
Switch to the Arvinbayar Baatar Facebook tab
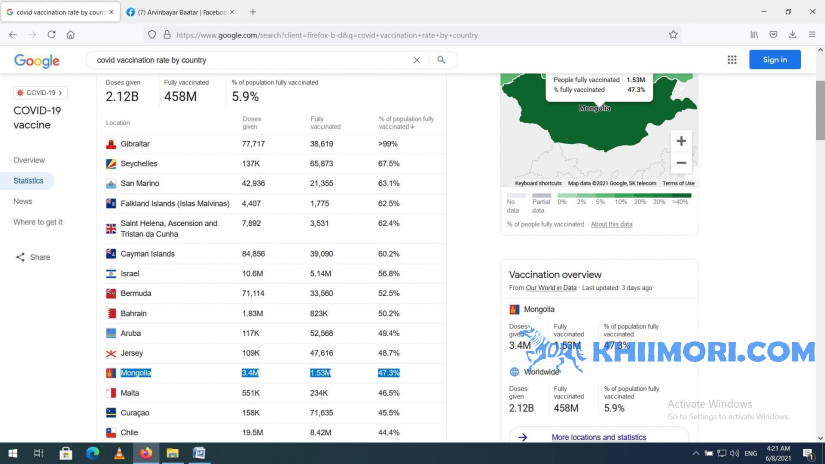(x=180, y=12)
